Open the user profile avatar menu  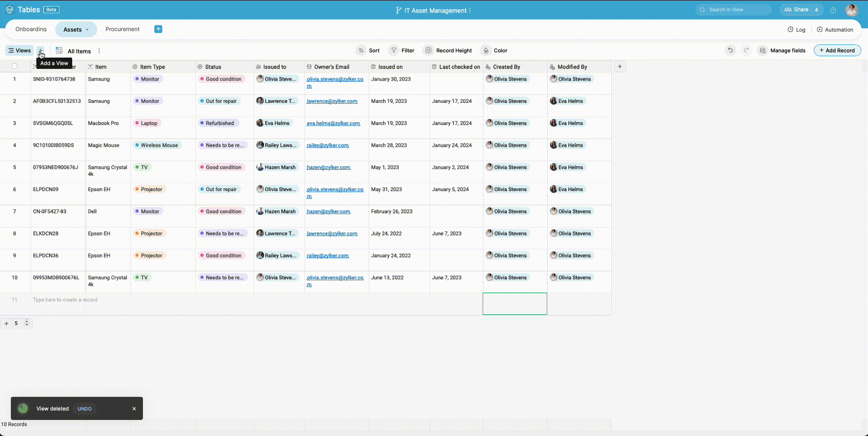[x=851, y=10]
